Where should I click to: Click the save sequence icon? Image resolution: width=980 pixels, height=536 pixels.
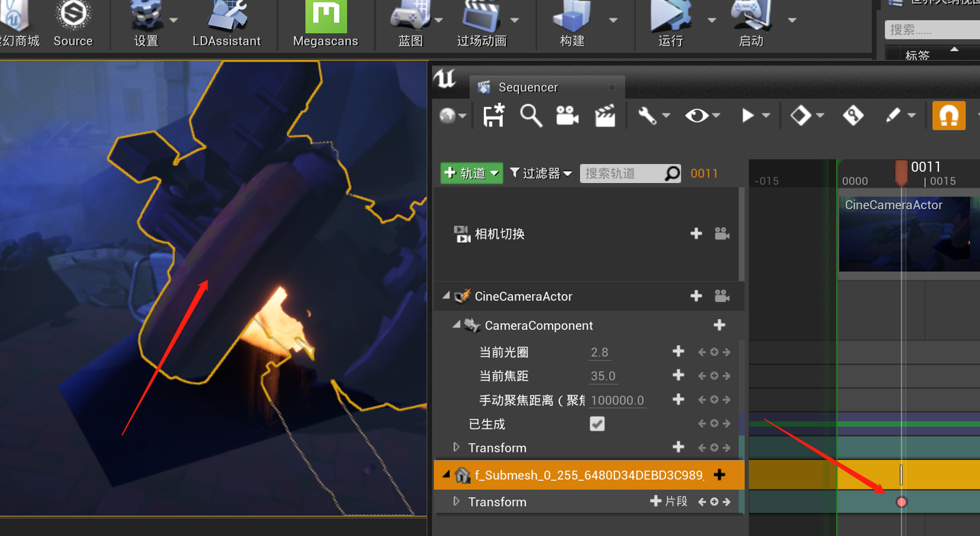tap(493, 115)
